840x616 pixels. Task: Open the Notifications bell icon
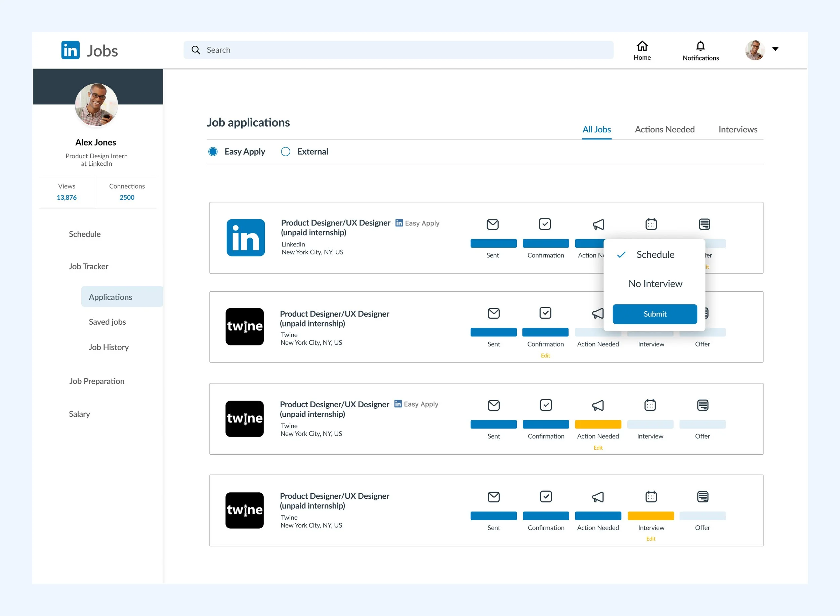[700, 46]
